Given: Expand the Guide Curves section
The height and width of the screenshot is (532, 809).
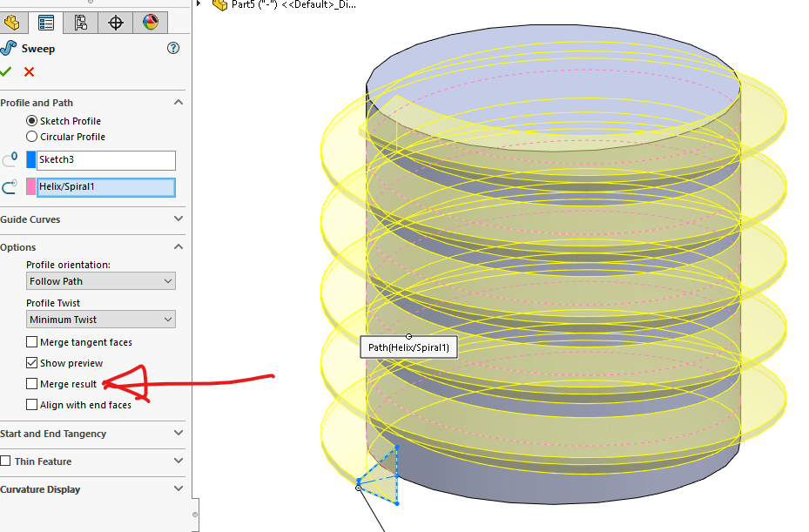Looking at the screenshot, I should pyautogui.click(x=179, y=219).
